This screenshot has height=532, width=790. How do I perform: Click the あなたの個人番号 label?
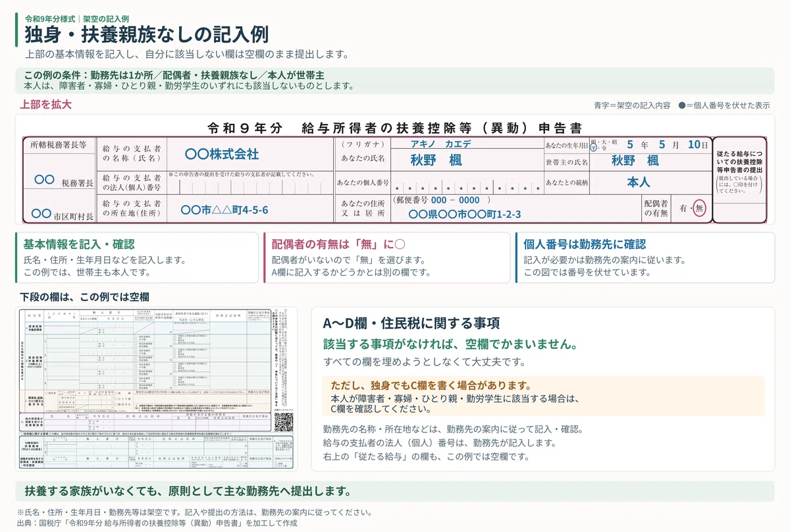click(363, 182)
